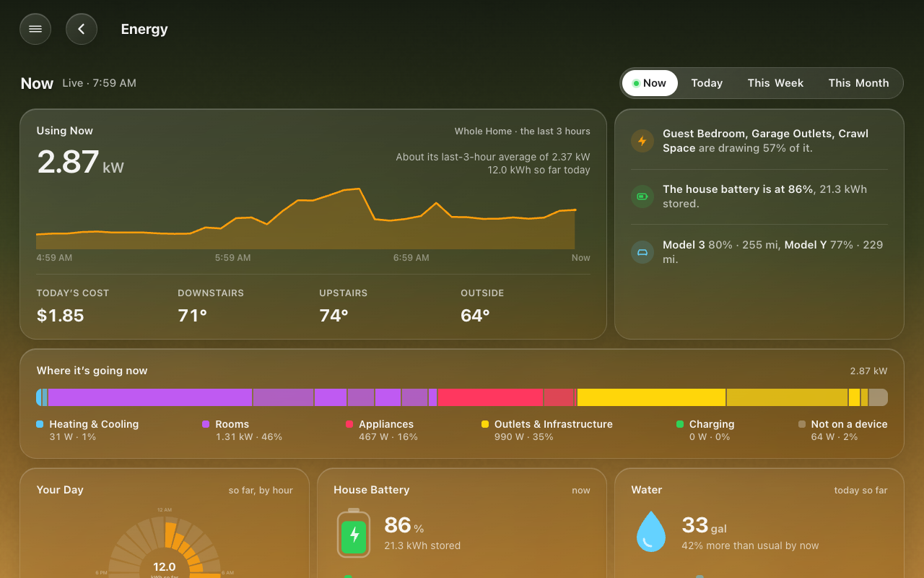Click the first red Appliances bar segment

point(490,397)
